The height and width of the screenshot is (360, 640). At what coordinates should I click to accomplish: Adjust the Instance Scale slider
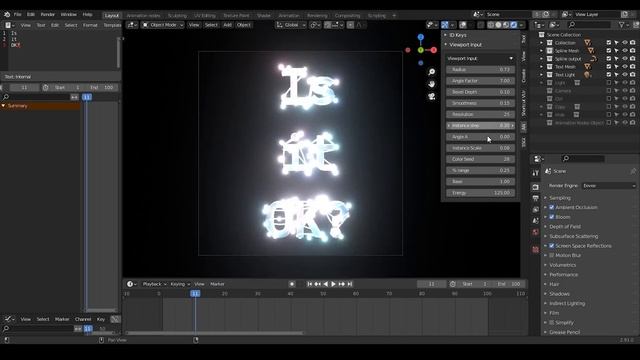pos(480,148)
